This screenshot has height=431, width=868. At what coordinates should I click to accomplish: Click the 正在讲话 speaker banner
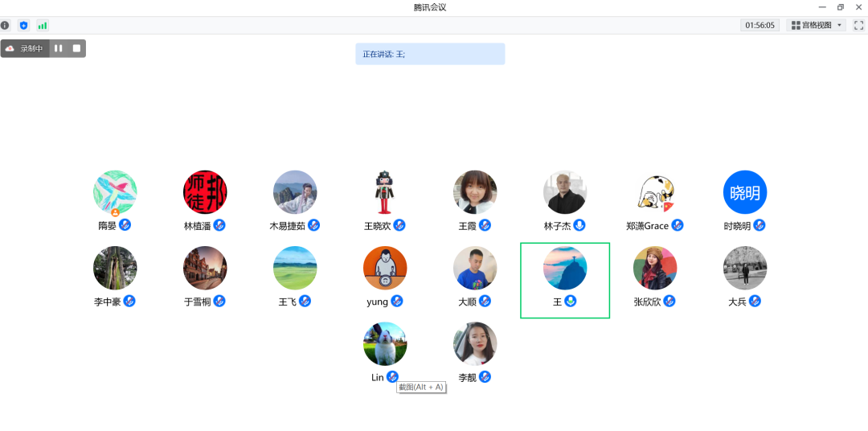(430, 55)
